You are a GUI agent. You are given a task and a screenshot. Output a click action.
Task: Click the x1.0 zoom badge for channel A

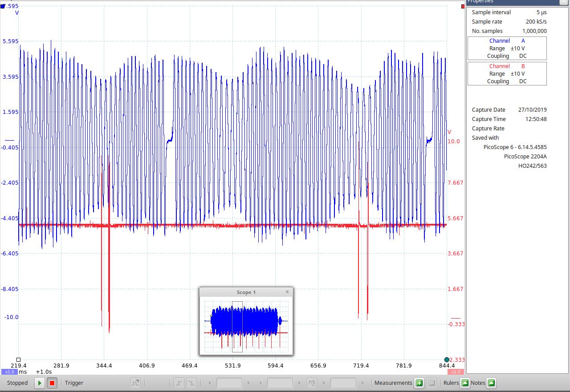[10, 372]
